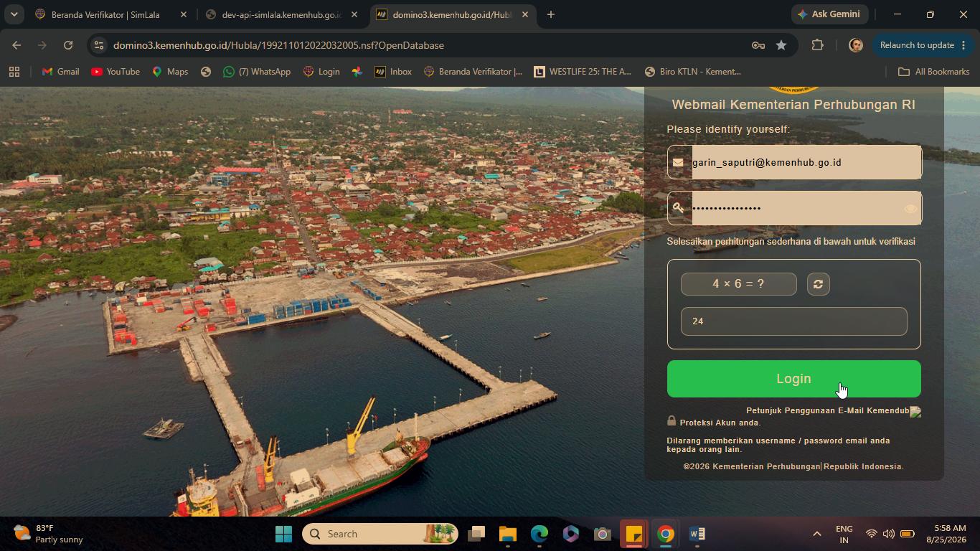This screenshot has height=551, width=980.
Task: Click the green Login button
Action: 793,379
